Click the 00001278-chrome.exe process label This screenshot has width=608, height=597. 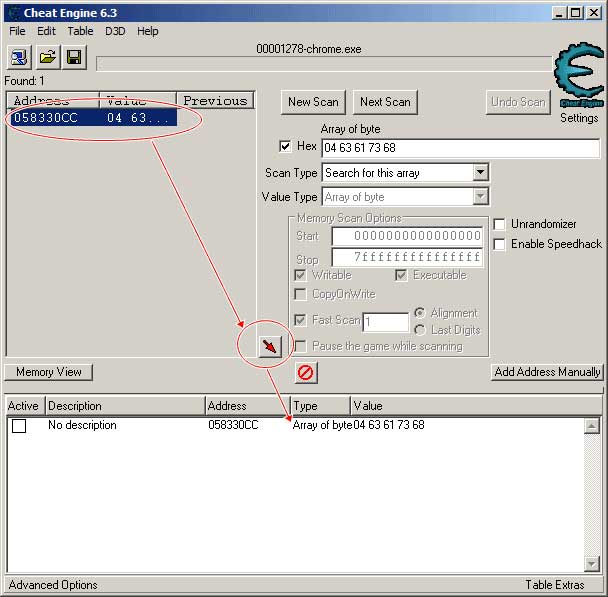309,49
